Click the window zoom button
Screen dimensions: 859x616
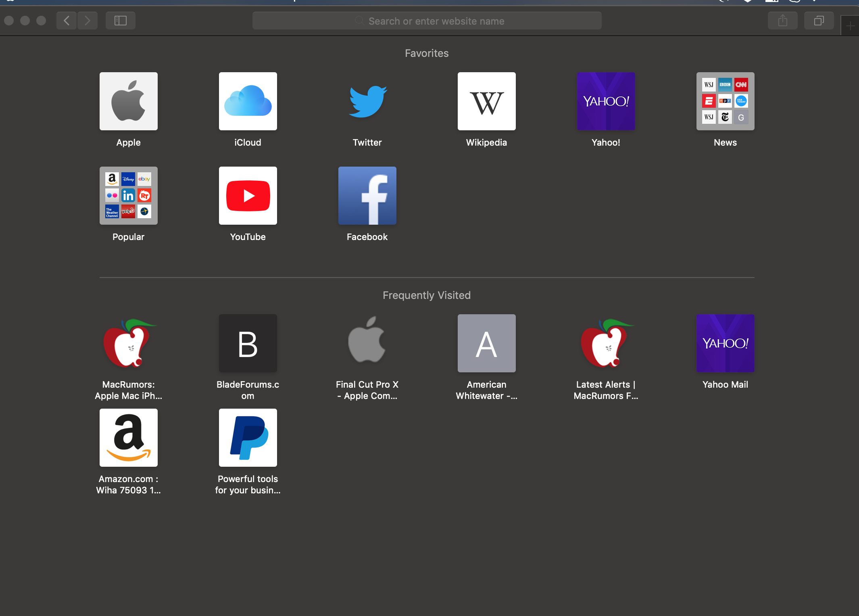[41, 21]
